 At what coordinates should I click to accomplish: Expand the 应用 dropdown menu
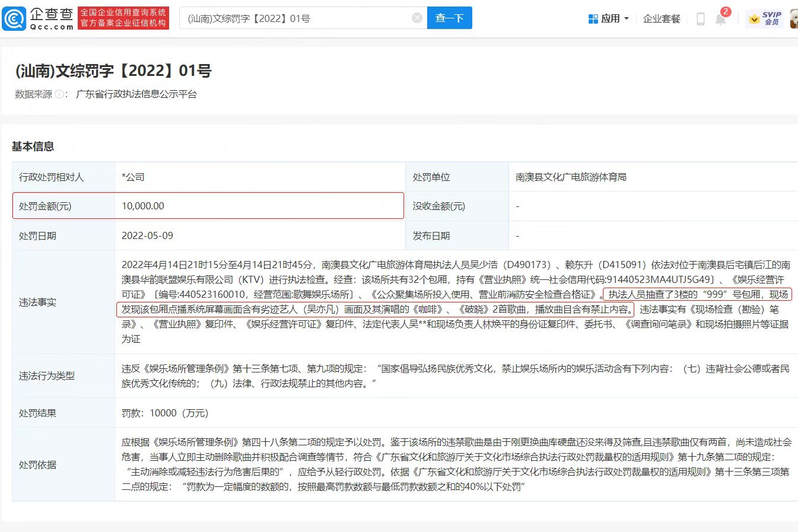[x=609, y=19]
